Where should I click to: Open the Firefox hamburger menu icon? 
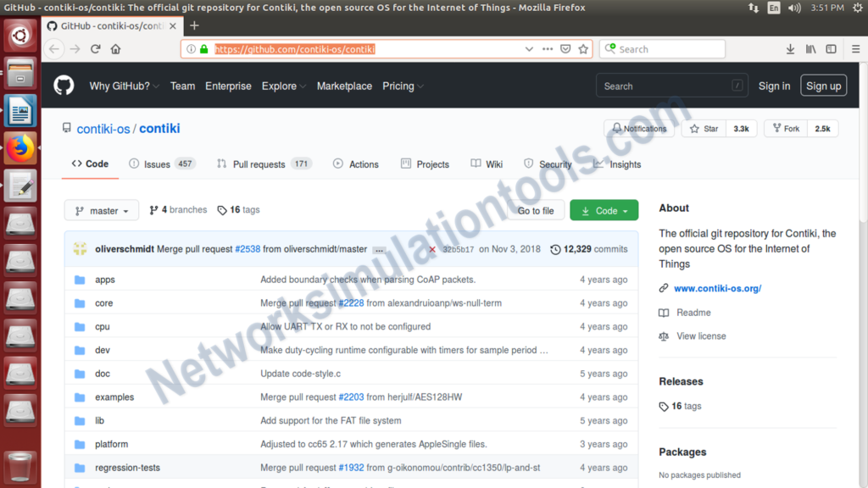pyautogui.click(x=854, y=49)
